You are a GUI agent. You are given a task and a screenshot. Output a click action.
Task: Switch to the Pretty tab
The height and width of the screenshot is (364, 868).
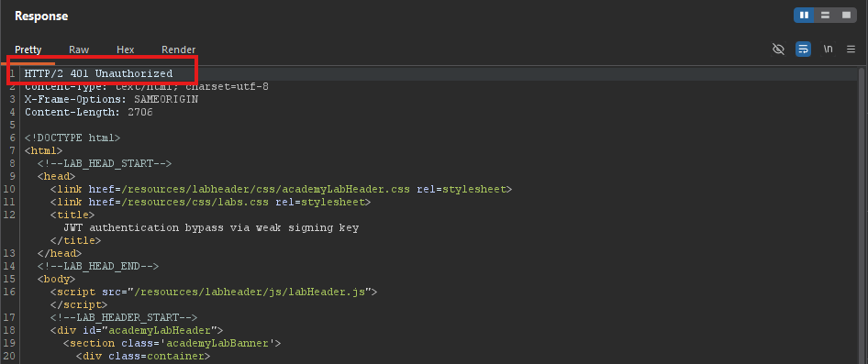(28, 50)
